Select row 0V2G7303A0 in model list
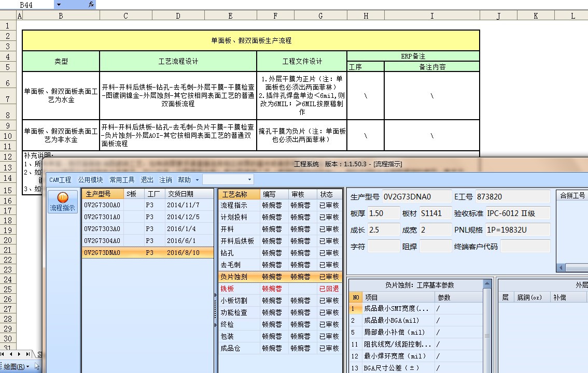 pos(148,228)
